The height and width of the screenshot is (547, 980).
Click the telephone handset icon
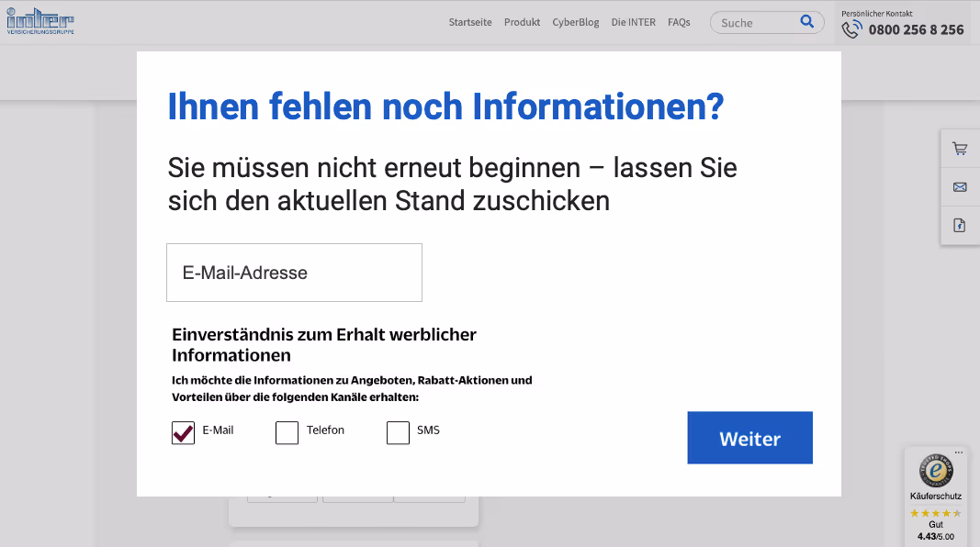850,28
